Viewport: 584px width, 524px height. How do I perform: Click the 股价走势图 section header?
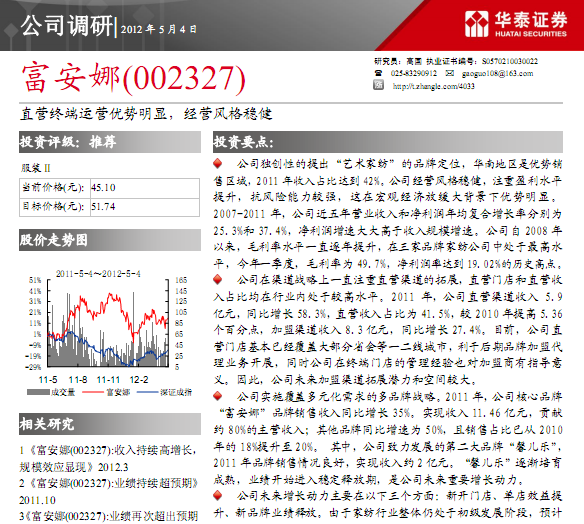pyautogui.click(x=110, y=240)
